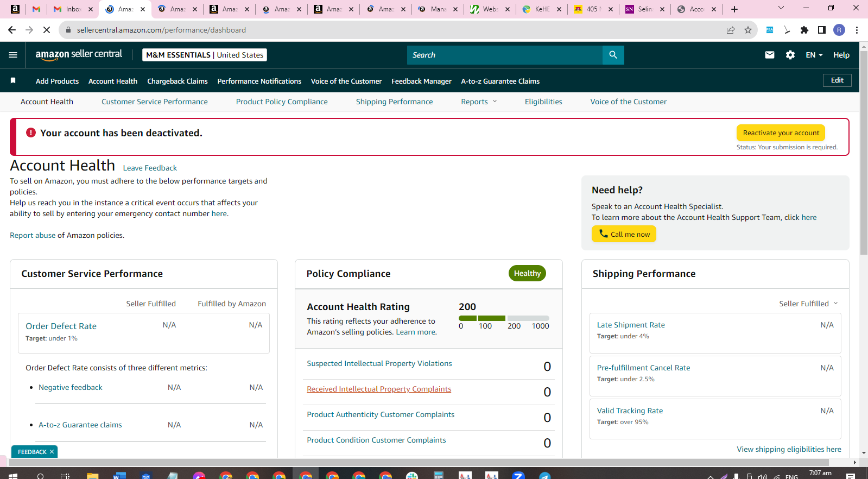Open the FBA extension icon

770,30
